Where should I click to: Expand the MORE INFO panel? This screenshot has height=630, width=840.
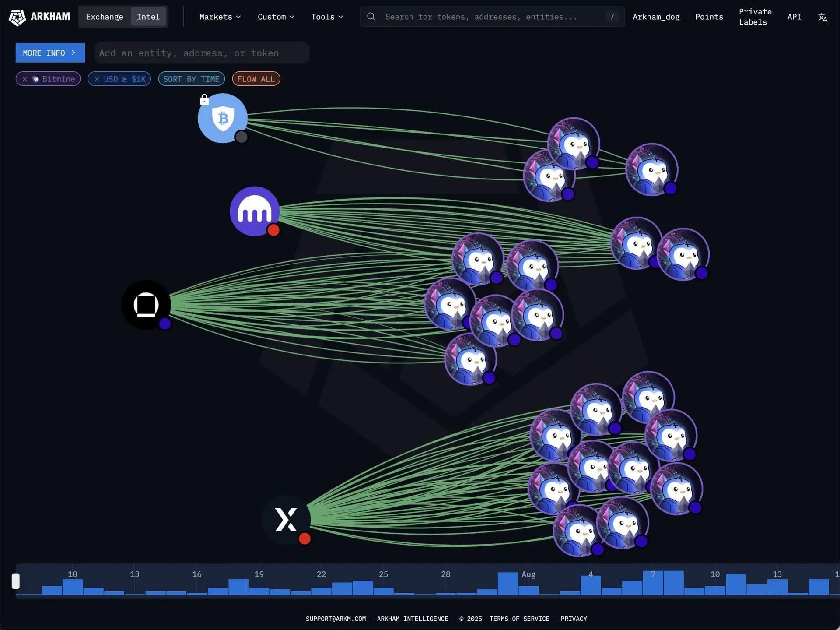[50, 53]
